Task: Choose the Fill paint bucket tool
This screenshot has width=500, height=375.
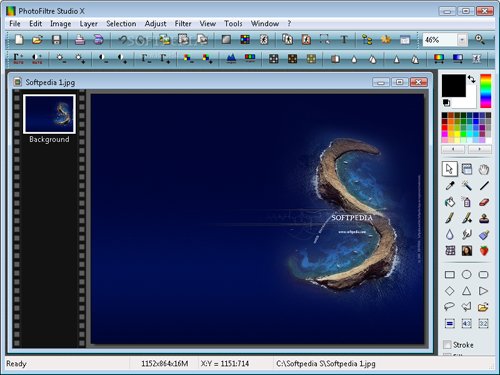Action: [x=450, y=202]
